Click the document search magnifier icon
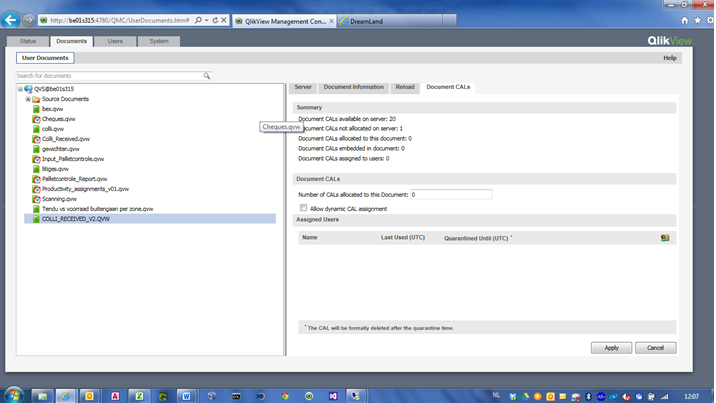716x403 pixels. (207, 76)
